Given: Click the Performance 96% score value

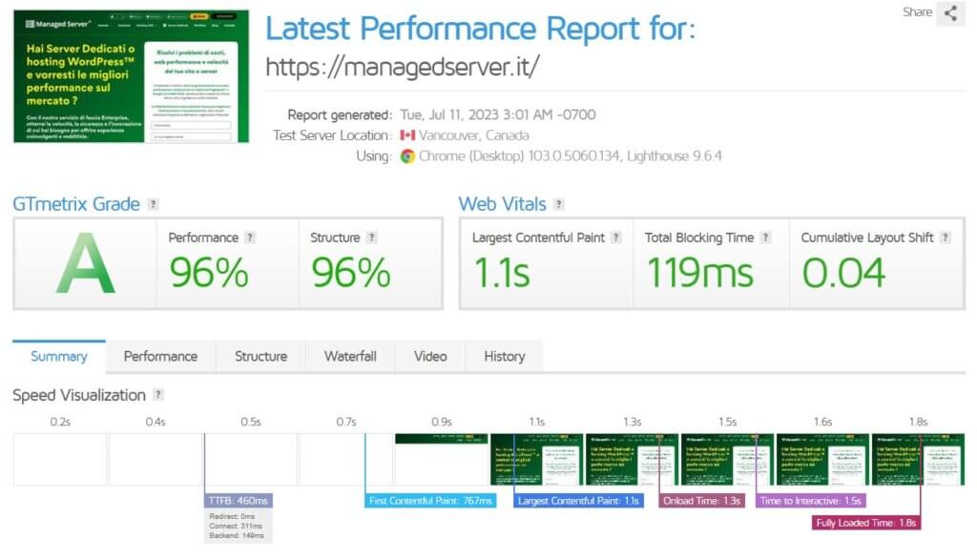Looking at the screenshot, I should (209, 273).
